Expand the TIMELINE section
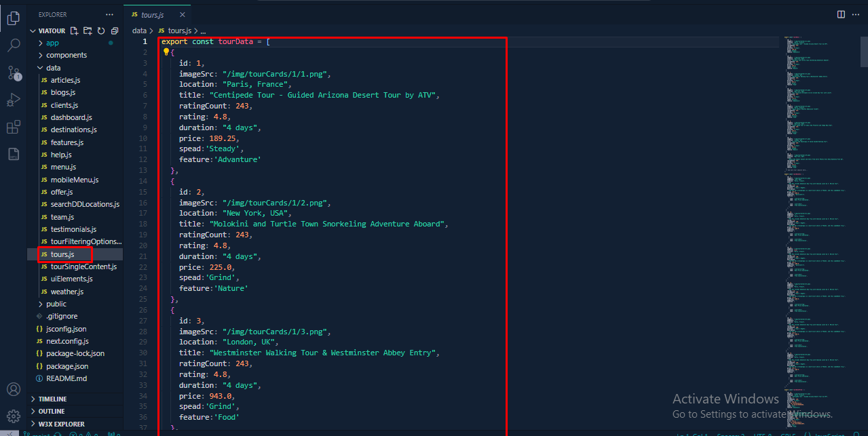868x436 pixels. tap(52, 399)
